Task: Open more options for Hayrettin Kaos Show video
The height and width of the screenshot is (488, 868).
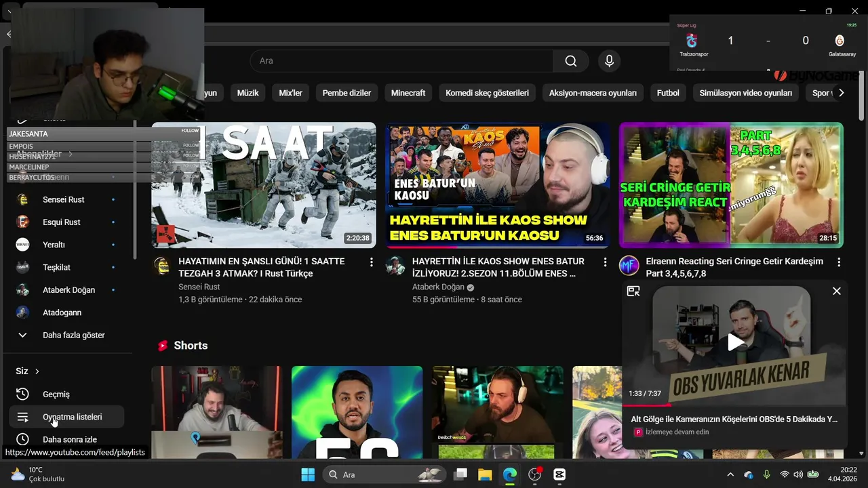Action: (605, 262)
